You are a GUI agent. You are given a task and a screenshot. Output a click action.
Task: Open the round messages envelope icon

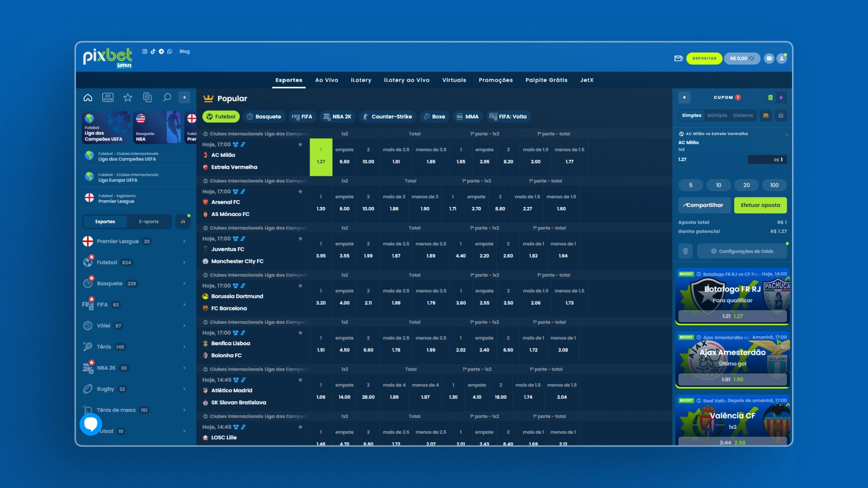coord(769,58)
